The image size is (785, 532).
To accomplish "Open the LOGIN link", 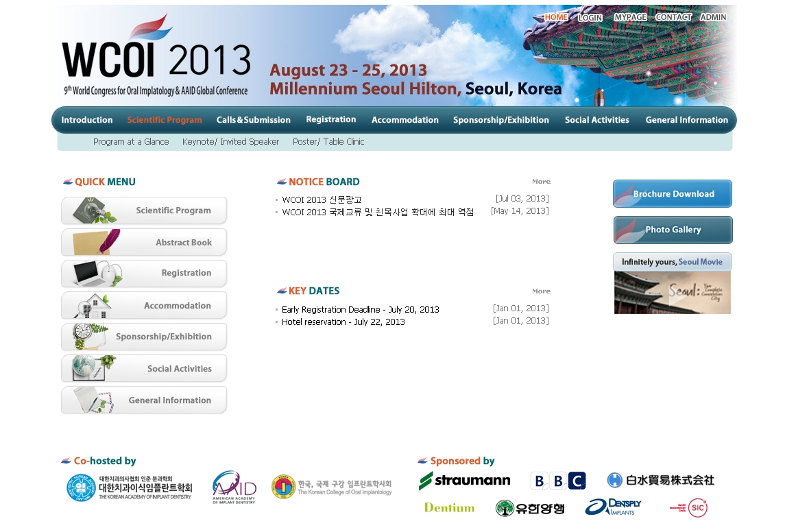I will (x=590, y=18).
